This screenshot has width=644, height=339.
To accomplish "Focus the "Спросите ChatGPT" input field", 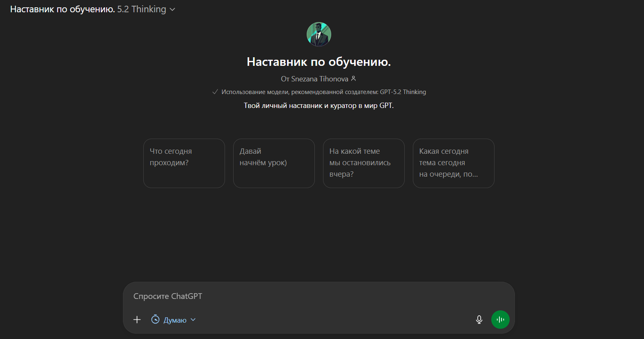I will coord(319,296).
